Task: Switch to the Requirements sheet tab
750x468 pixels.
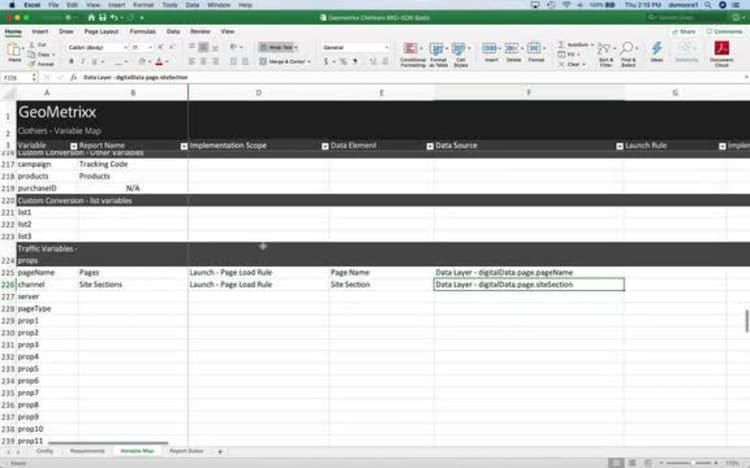Action: tap(87, 451)
